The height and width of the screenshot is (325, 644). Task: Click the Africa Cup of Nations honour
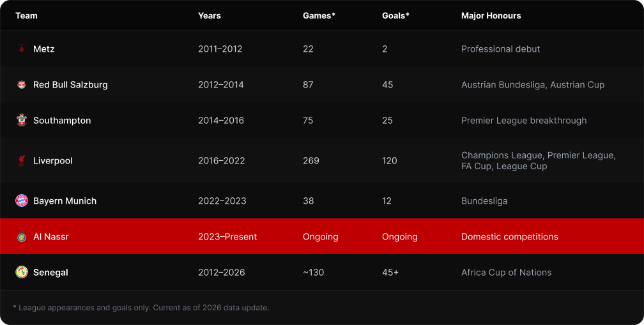pos(506,273)
